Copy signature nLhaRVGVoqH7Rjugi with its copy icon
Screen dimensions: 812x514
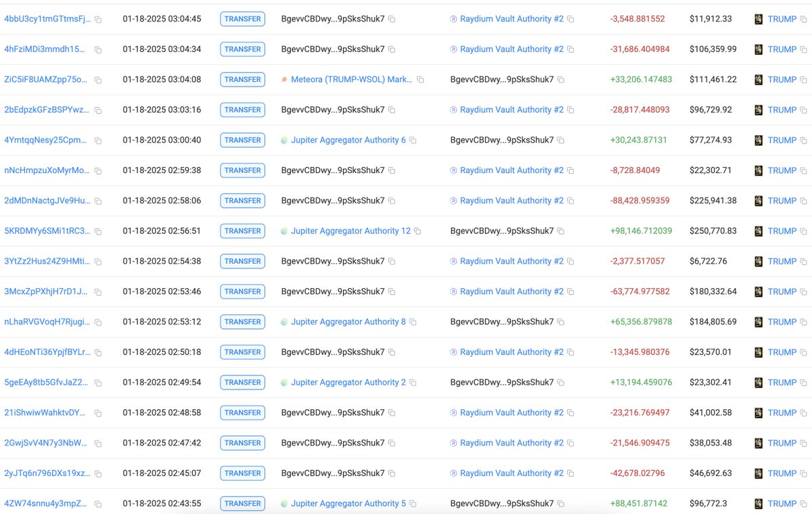coord(98,323)
